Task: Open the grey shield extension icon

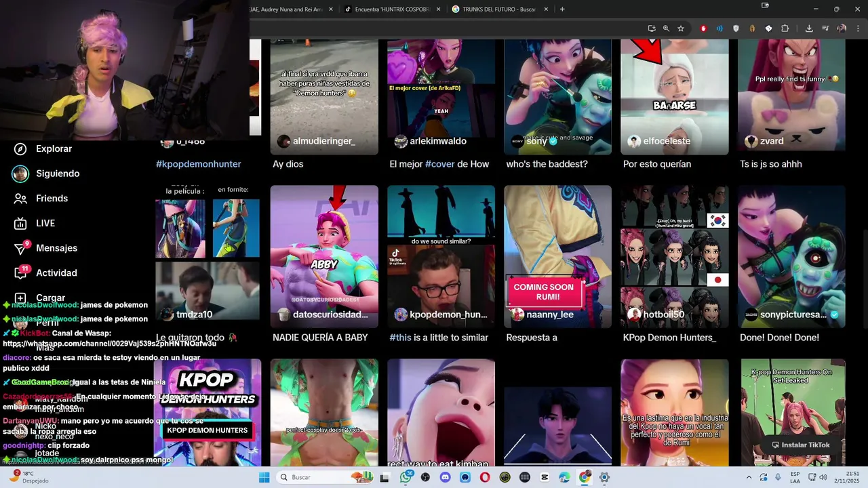Action: point(736,28)
